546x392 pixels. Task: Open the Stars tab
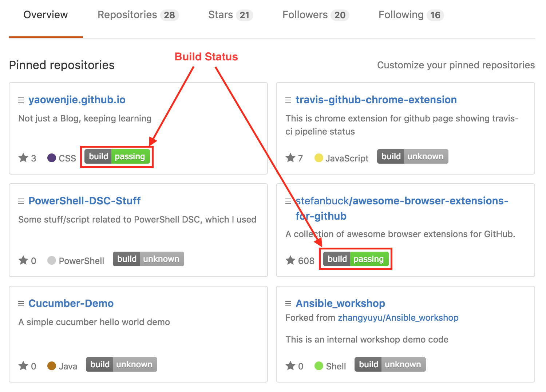coord(230,15)
